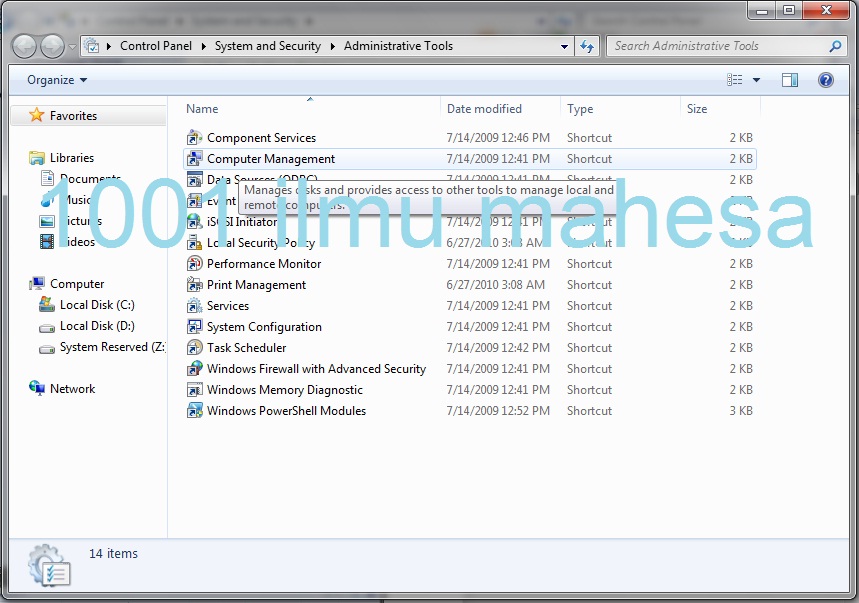Select Local Disk (C:) in navigation tree
859x603 pixels.
pyautogui.click(x=97, y=305)
